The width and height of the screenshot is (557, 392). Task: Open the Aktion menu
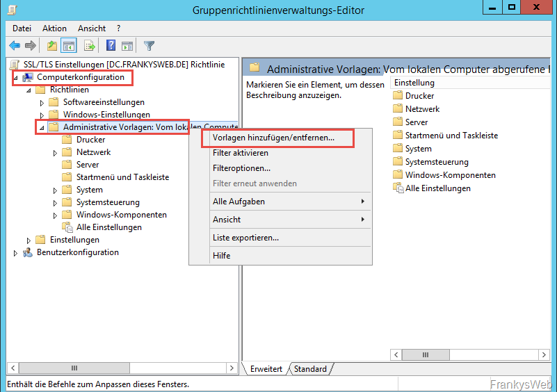pyautogui.click(x=54, y=28)
